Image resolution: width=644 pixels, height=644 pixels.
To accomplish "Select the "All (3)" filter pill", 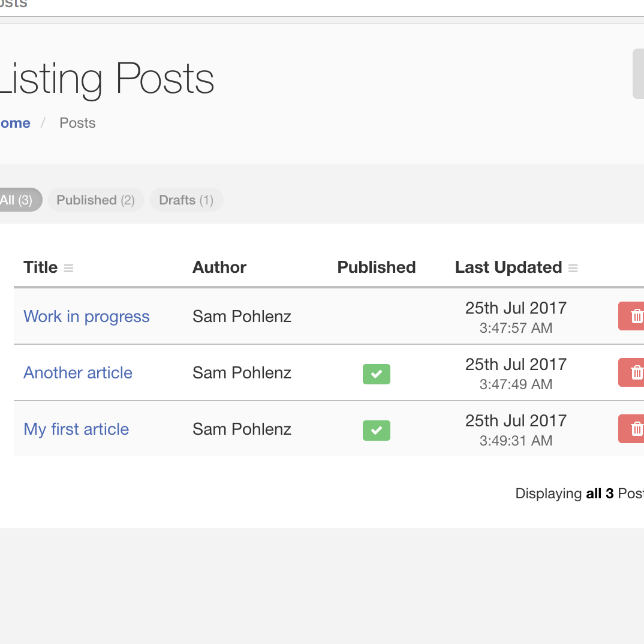I will (17, 200).
